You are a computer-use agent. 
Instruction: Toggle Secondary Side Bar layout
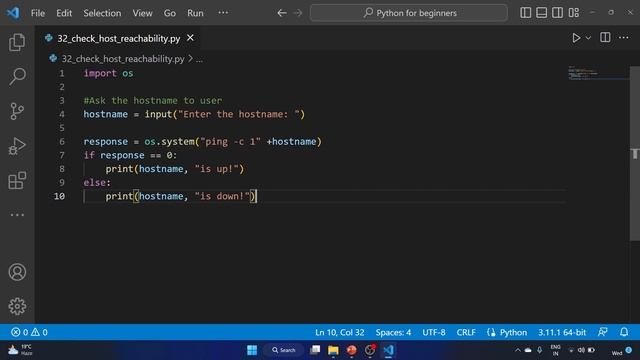[x=558, y=13]
